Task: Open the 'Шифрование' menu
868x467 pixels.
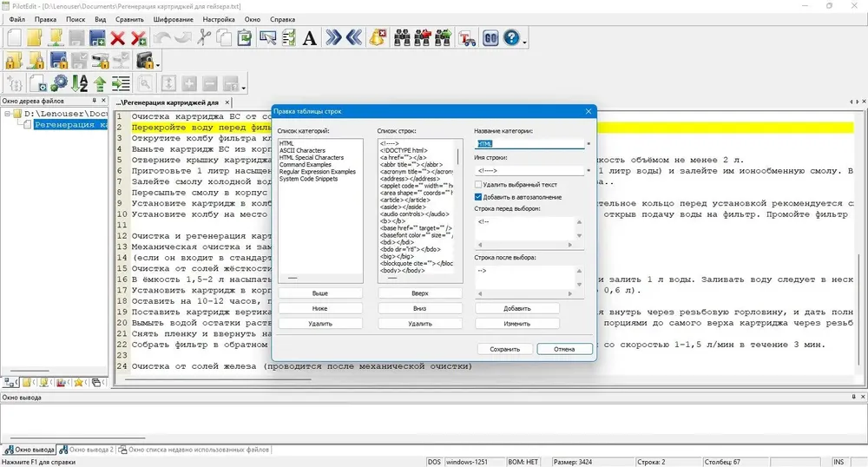Action: (x=174, y=19)
